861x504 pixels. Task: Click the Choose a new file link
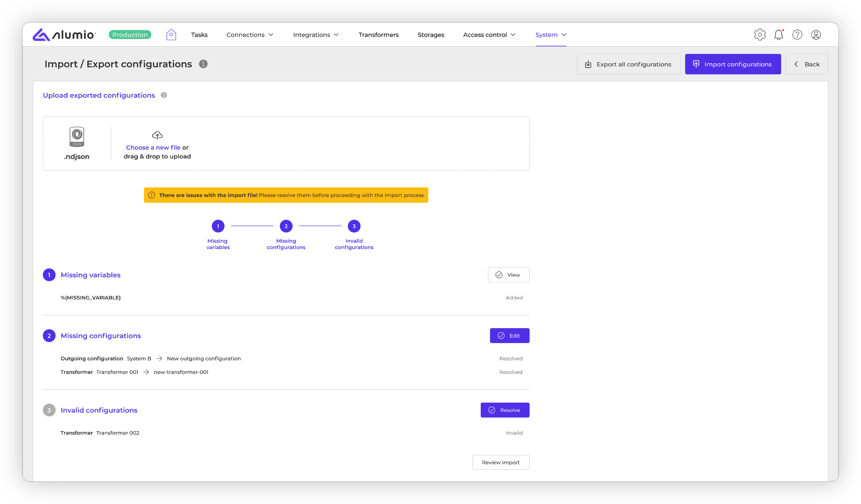click(x=153, y=147)
